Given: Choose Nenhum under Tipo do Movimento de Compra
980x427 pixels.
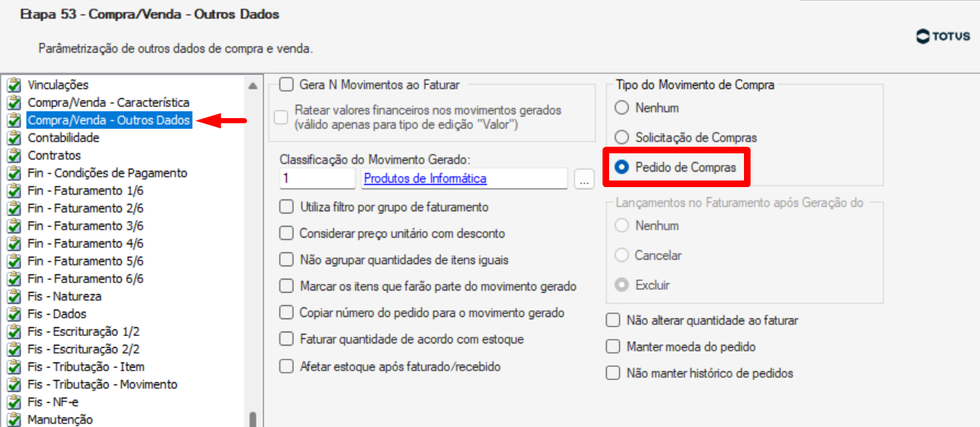Looking at the screenshot, I should click(622, 108).
